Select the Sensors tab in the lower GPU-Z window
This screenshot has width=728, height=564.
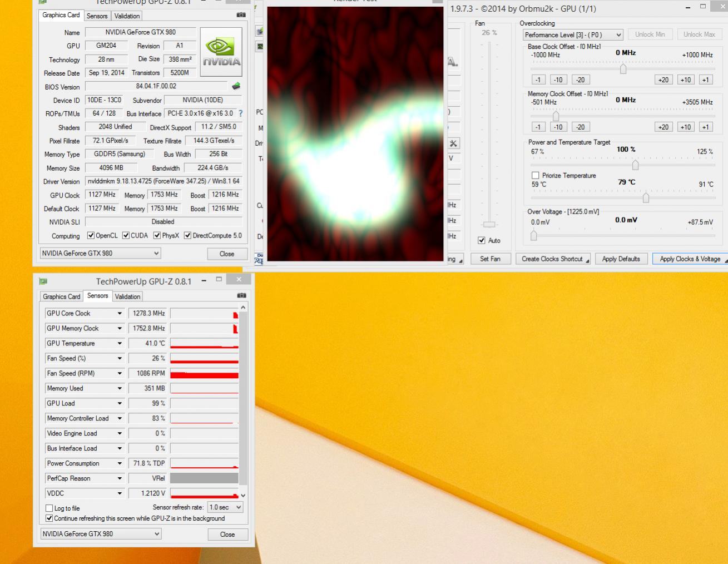click(x=97, y=295)
